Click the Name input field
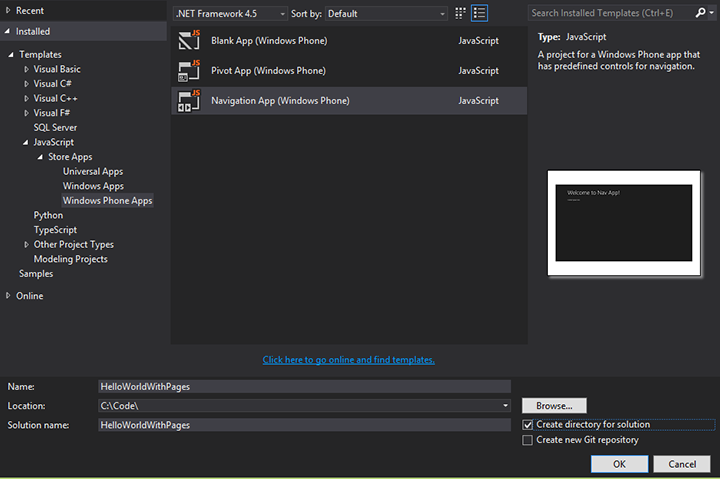Image resolution: width=720 pixels, height=479 pixels. tap(304, 387)
